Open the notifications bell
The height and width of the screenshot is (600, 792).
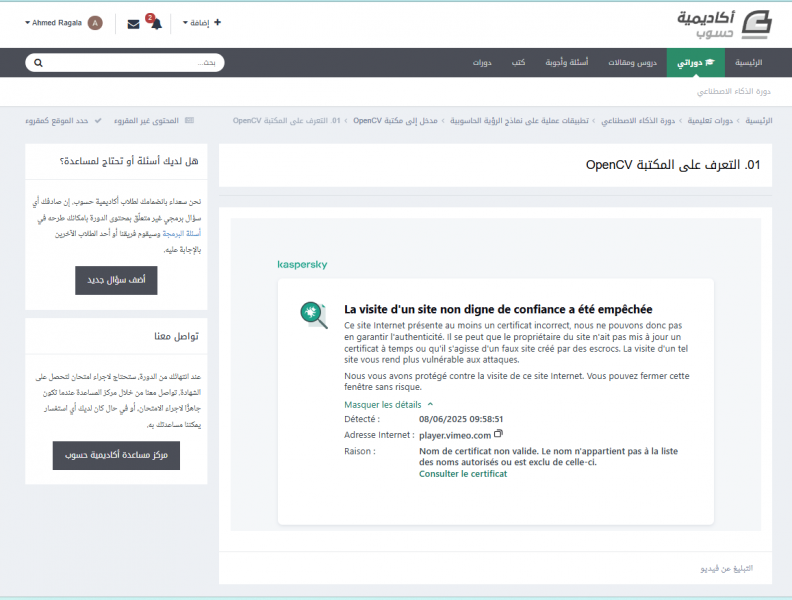coord(155,23)
